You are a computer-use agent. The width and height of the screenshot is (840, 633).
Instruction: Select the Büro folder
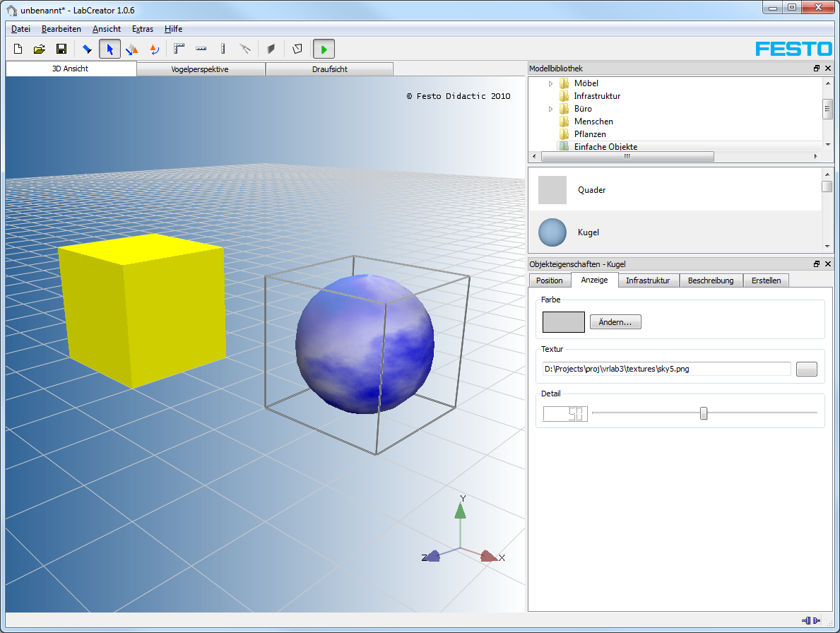[583, 109]
